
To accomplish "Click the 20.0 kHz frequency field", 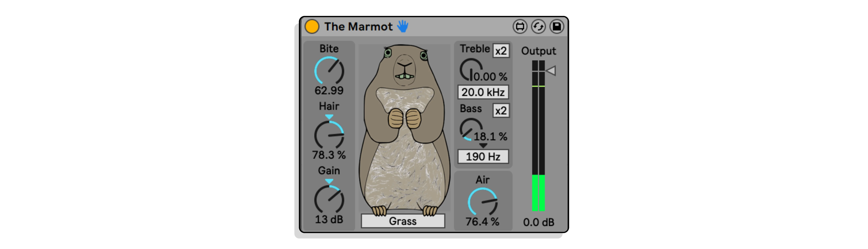I will (x=483, y=92).
